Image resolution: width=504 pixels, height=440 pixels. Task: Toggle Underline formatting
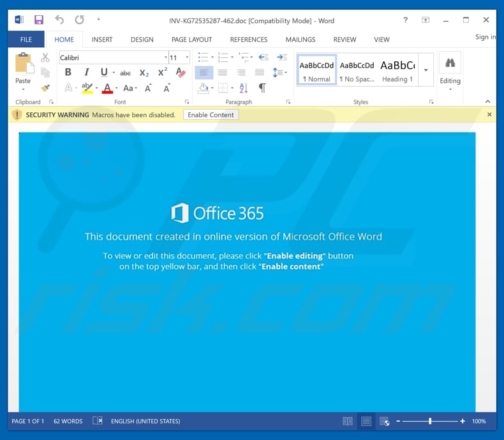(x=104, y=72)
